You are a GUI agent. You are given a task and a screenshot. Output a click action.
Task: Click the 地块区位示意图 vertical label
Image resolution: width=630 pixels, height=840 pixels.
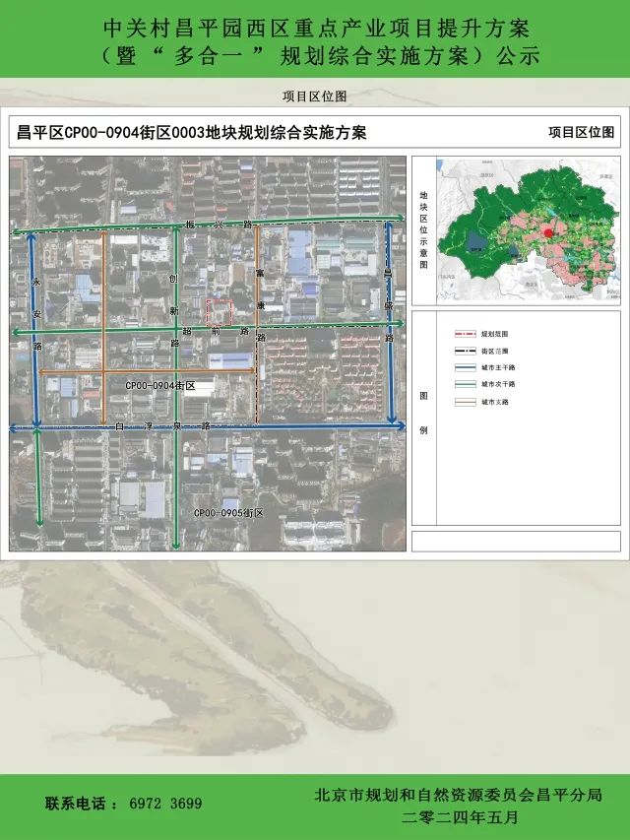point(423,230)
